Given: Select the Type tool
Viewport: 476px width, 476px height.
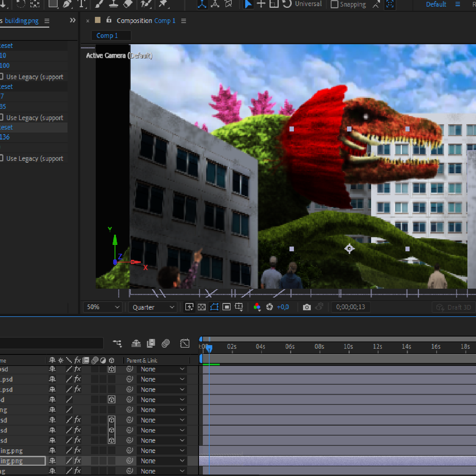Looking at the screenshot, I should 81,4.
